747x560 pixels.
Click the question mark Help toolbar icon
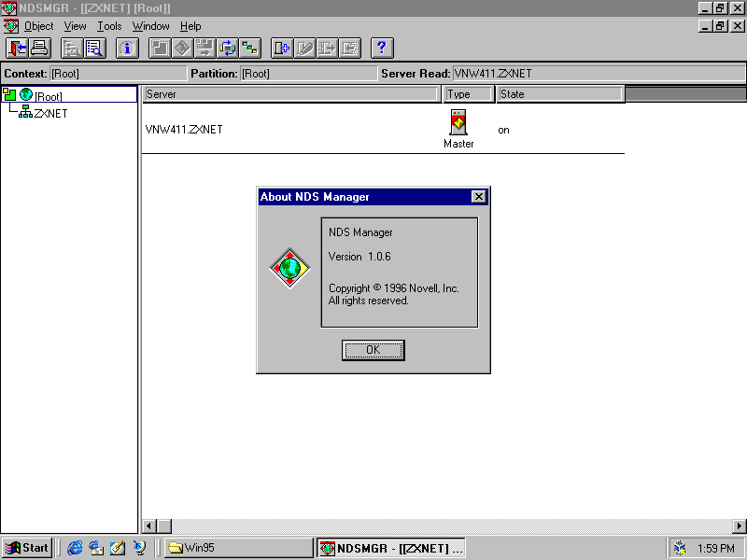[x=382, y=49]
